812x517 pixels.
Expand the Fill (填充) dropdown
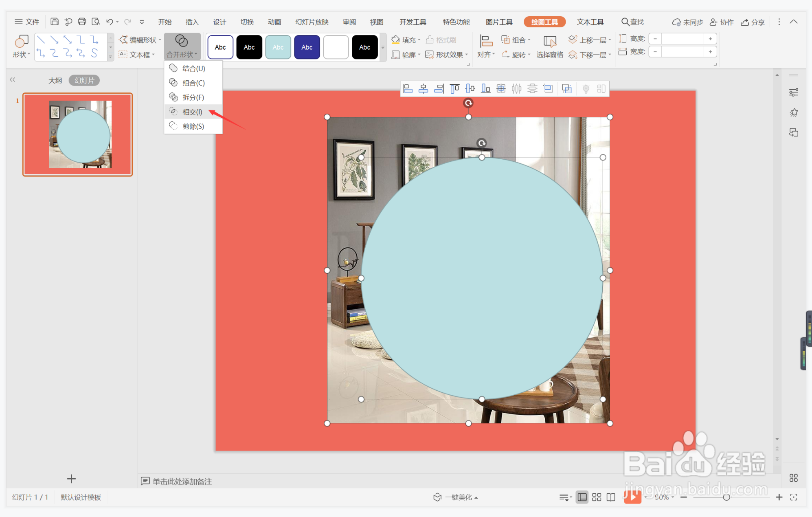click(x=419, y=40)
